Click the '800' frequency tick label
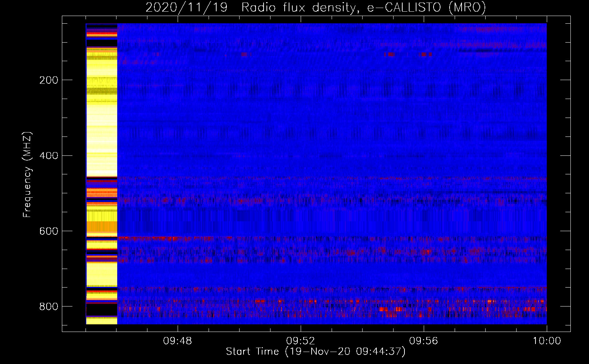 [x=49, y=306]
